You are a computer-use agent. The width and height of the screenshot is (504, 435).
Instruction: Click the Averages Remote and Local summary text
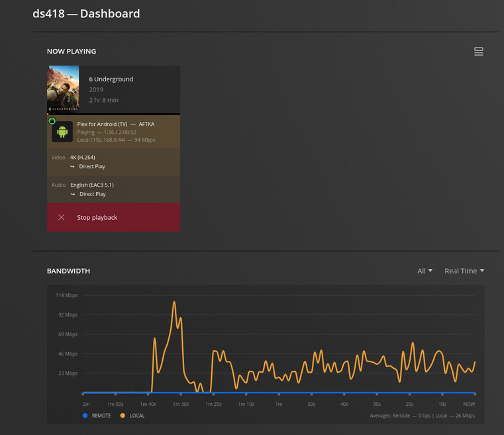coord(422,415)
